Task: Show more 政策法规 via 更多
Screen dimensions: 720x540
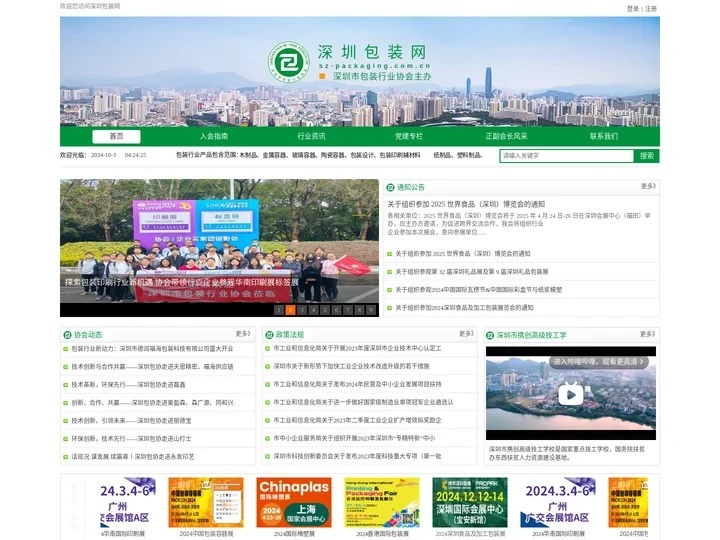Action: point(466,334)
